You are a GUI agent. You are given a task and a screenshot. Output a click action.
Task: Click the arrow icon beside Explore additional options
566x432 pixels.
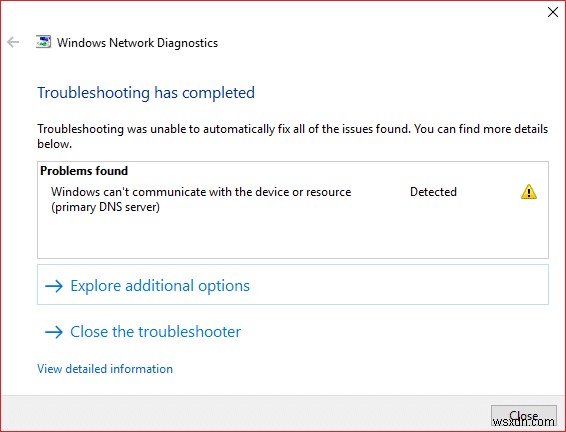(54, 286)
